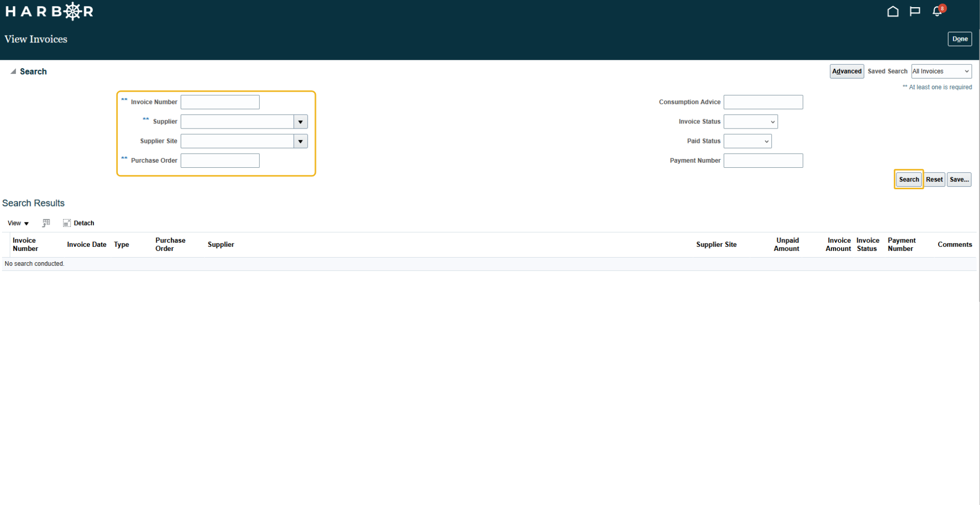Click the Query By Example icon
Image resolution: width=980 pixels, height=505 pixels.
click(46, 223)
